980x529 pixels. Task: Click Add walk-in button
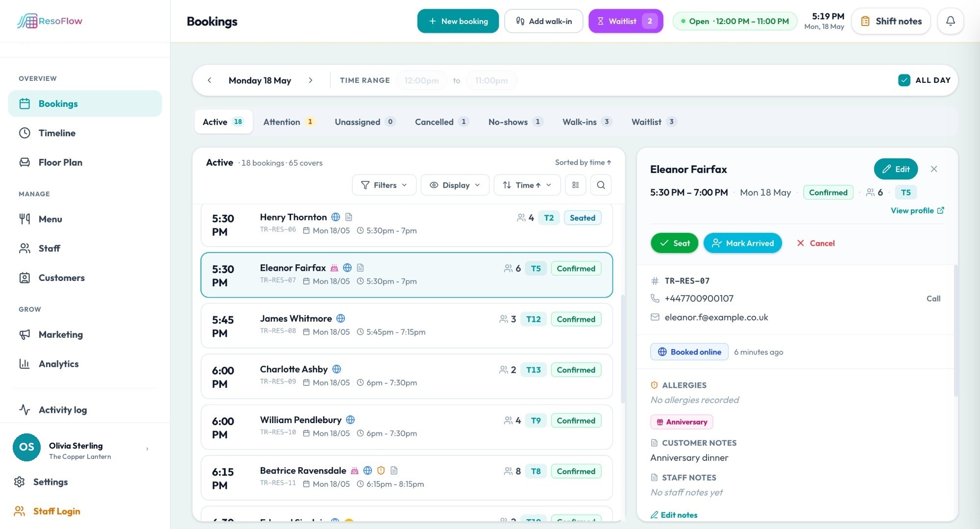543,21
